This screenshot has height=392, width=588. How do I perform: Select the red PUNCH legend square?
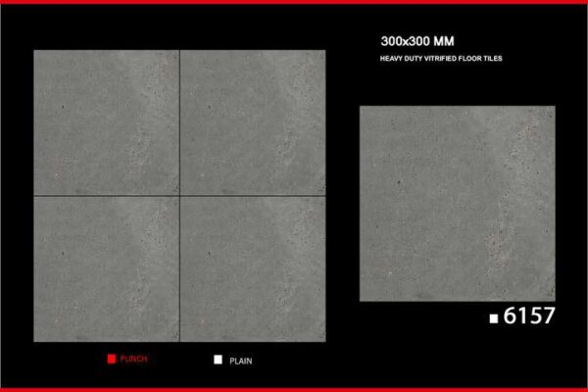(112, 359)
